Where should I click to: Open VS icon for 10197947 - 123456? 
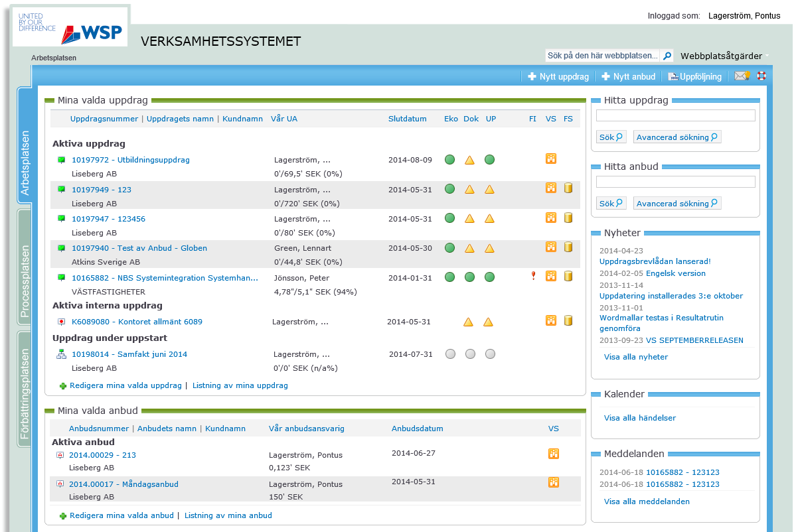point(551,218)
